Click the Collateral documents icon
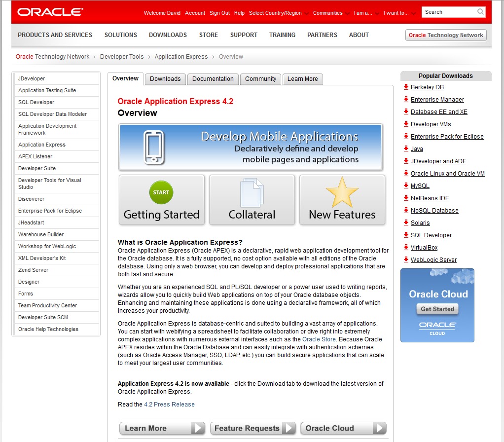Viewport: 504px width, 442px height. pos(252,192)
